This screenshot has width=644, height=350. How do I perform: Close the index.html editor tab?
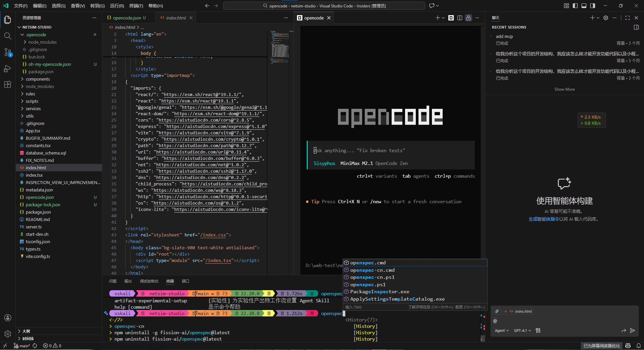(x=191, y=18)
